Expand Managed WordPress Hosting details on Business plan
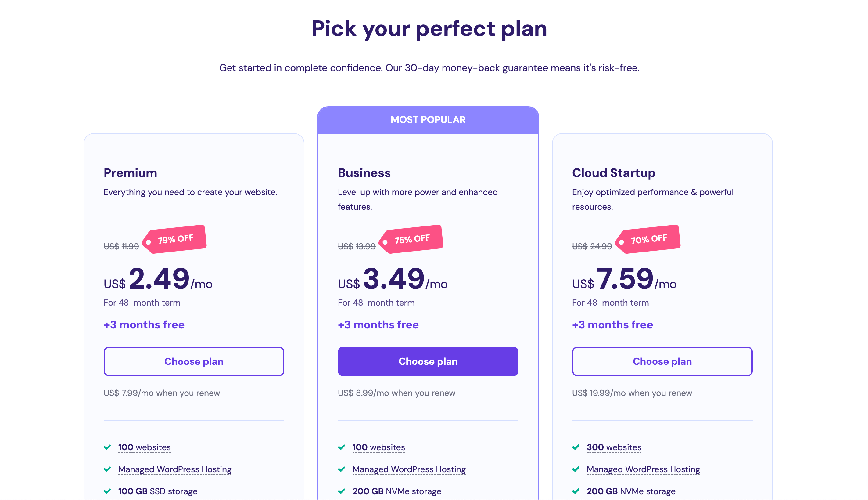This screenshot has width=868, height=500. (x=408, y=469)
